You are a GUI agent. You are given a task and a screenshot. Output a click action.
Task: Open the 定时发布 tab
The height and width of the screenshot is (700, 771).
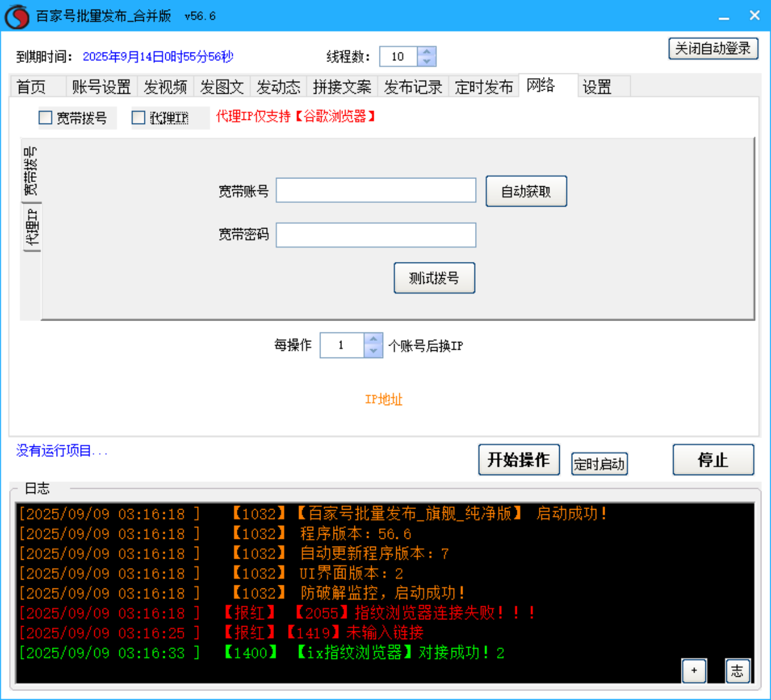[x=483, y=87]
